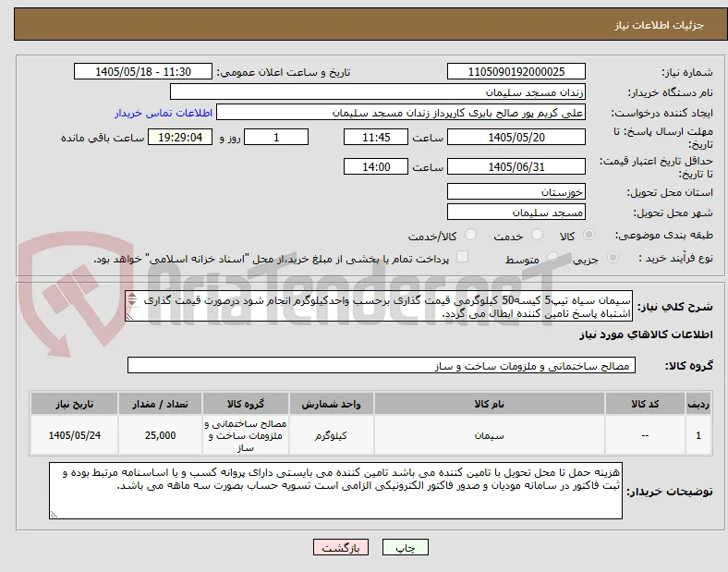The height and width of the screenshot is (572, 728).
Task: Click the واحد شمارش column header
Action: pos(331,404)
